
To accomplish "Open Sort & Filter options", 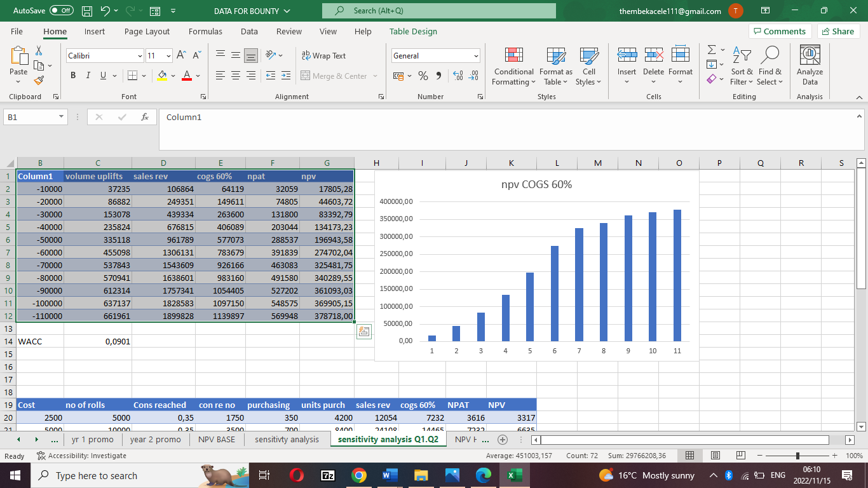I will point(741,65).
